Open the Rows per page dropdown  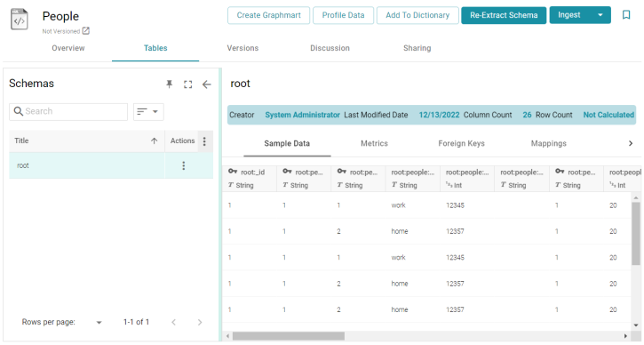99,323
